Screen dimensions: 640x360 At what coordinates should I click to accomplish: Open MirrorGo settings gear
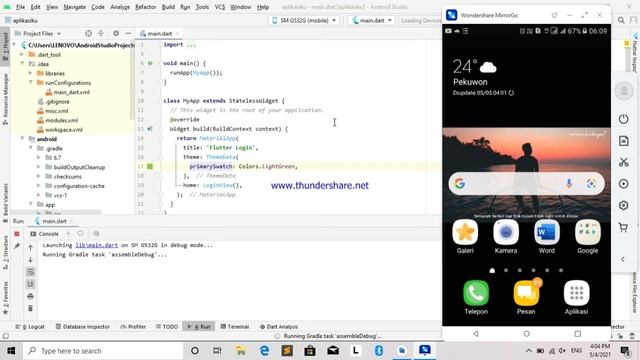623,205
